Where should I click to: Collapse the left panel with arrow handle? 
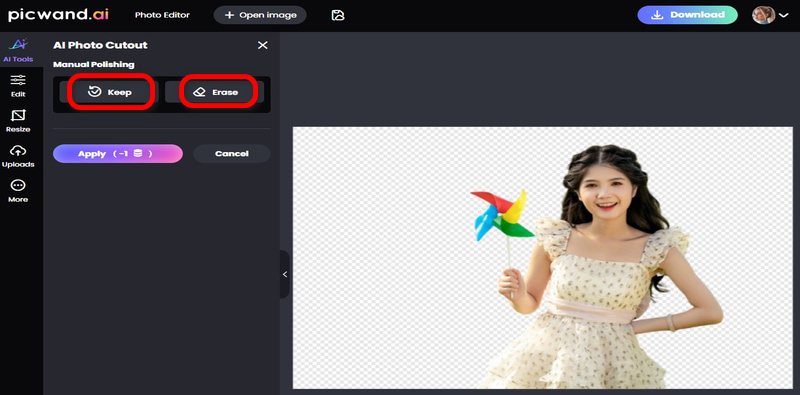point(285,275)
